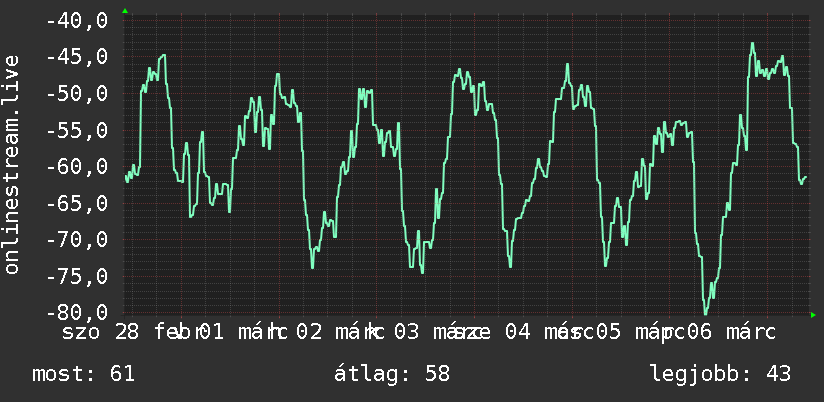
Task: Click the -80,0 y-axis label
Action: coord(77,313)
